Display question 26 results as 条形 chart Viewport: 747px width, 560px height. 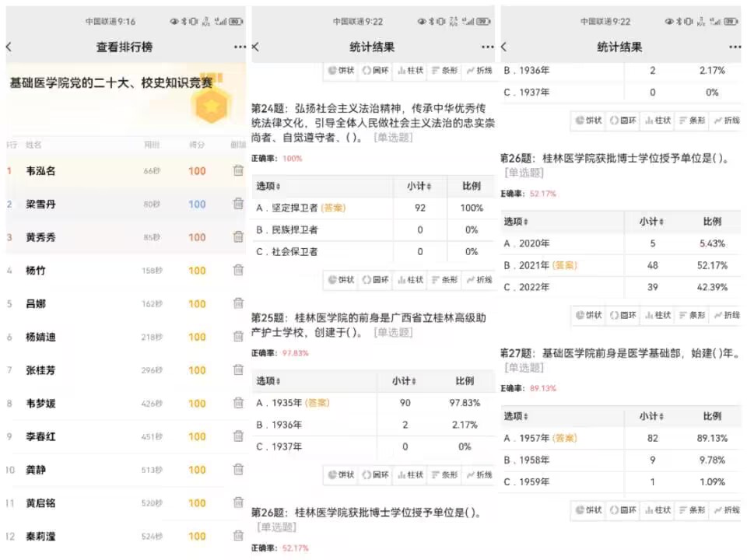coord(692,315)
